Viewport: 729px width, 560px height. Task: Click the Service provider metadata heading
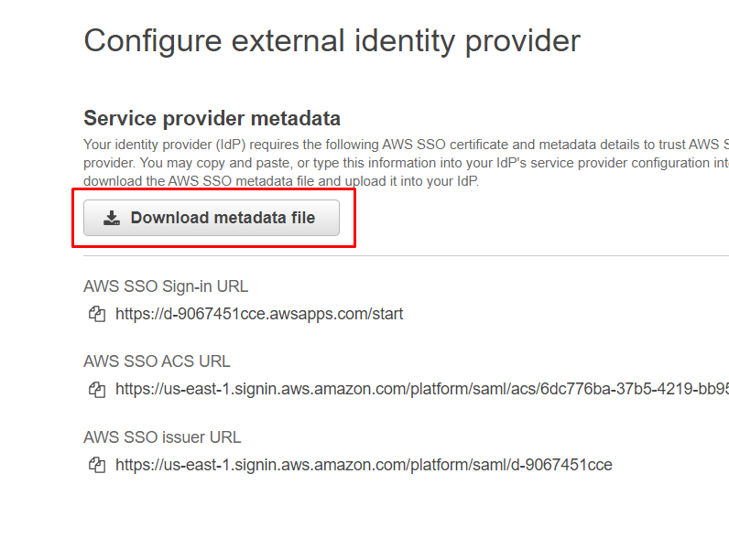tap(212, 118)
